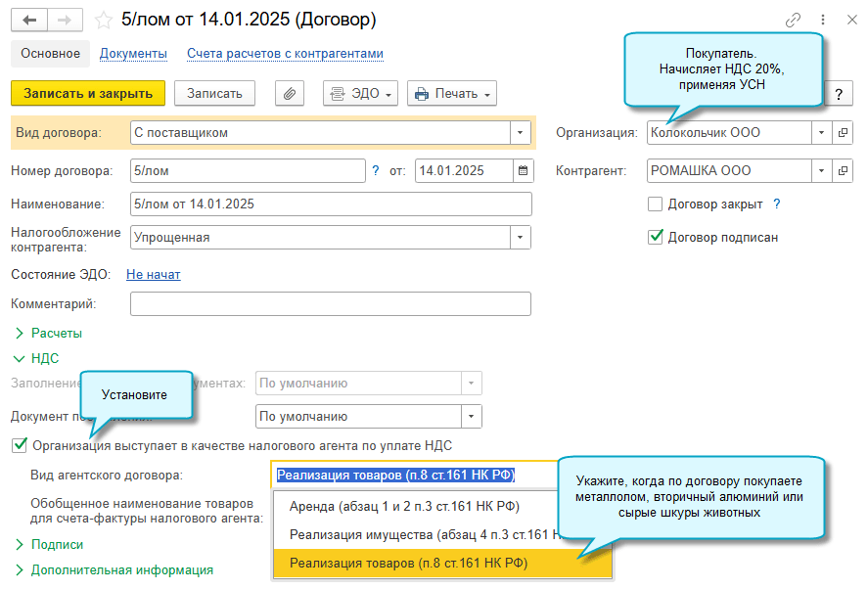
Task: Open Колокольчик ООО organization card icon
Action: coord(843,133)
